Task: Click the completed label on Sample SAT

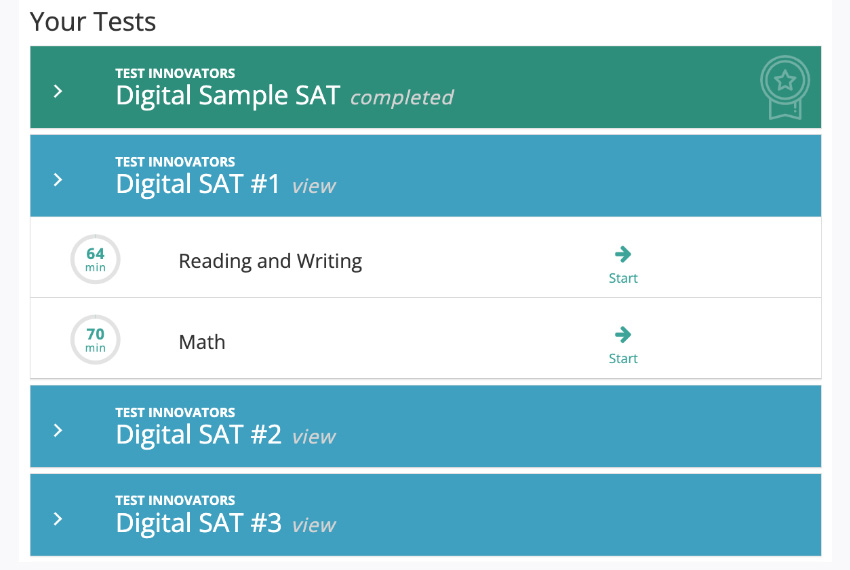Action: click(x=402, y=98)
